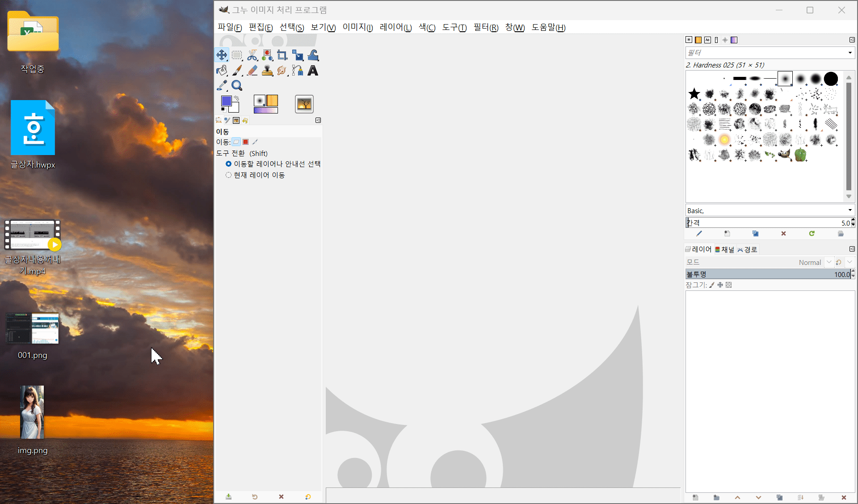Select the Color Picker eyedropper tool
858x504 pixels.
pyautogui.click(x=222, y=85)
